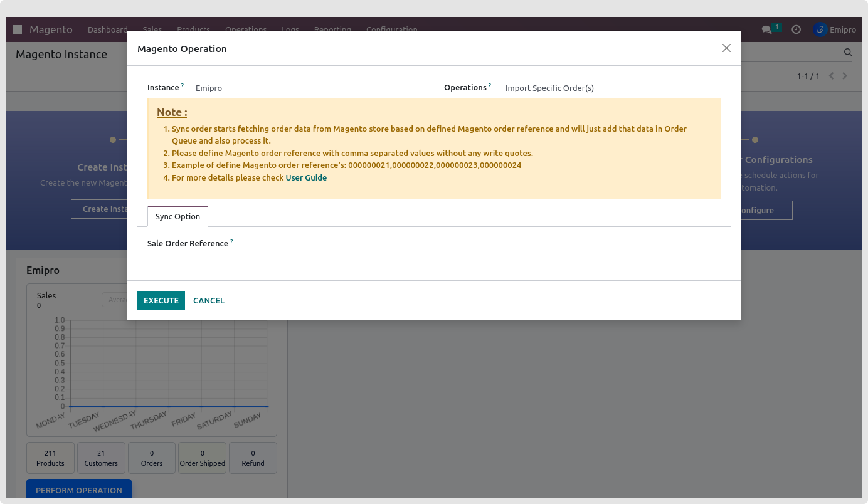
Task: Open the Operations field showing Import Specific Order(s)
Action: click(x=549, y=88)
